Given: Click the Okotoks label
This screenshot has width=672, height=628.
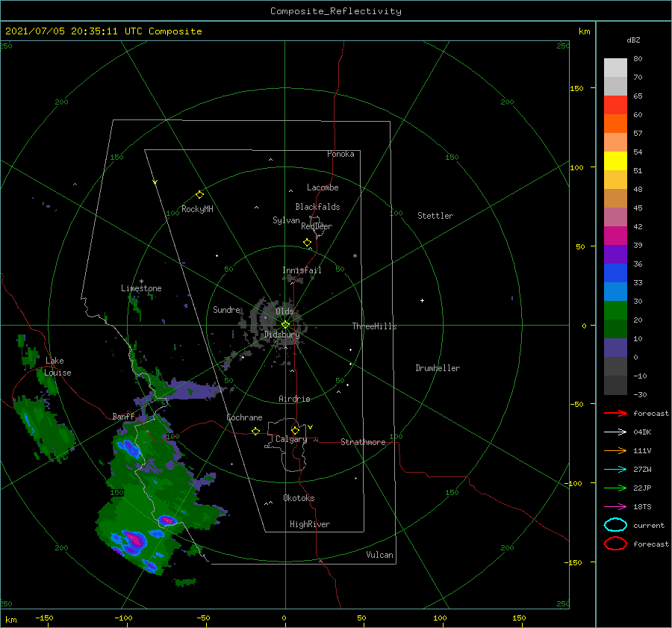Looking at the screenshot, I should click(x=299, y=498).
